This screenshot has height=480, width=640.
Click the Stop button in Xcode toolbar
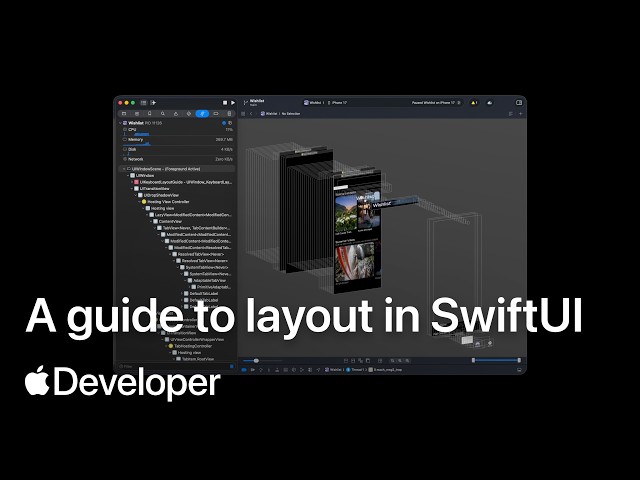[x=224, y=103]
